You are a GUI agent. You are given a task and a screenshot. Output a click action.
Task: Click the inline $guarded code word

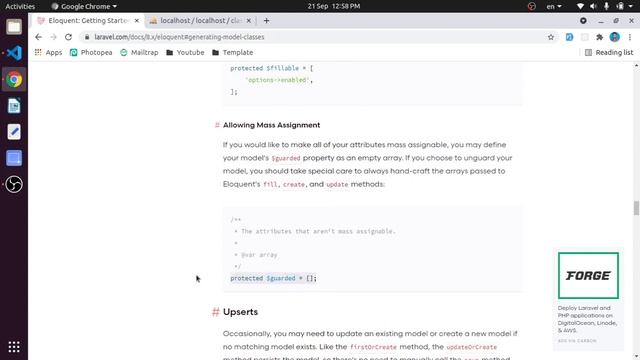tap(286, 158)
